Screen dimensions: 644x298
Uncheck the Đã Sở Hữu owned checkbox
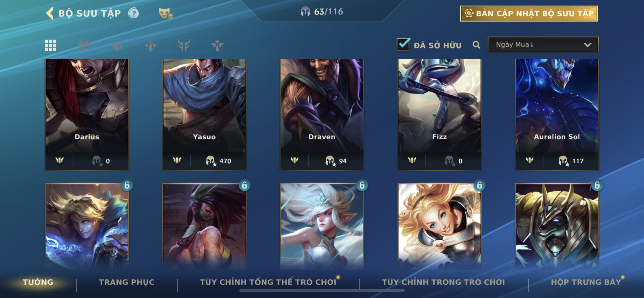403,45
